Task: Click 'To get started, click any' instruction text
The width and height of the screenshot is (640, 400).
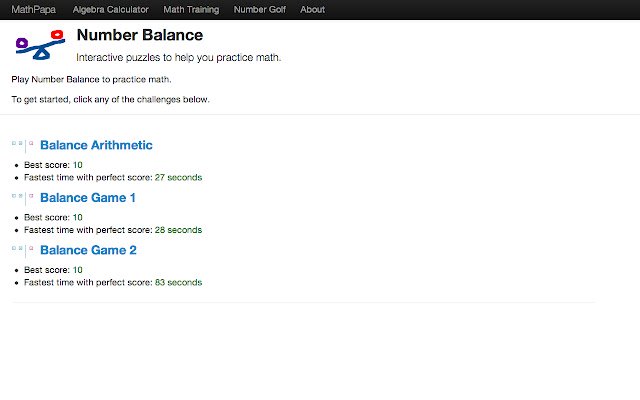Action: [x=110, y=99]
